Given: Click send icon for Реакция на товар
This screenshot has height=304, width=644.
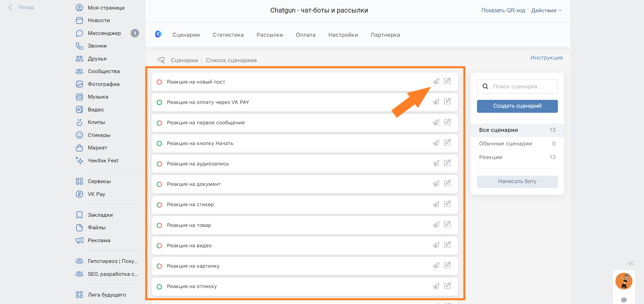Looking at the screenshot, I should (436, 225).
